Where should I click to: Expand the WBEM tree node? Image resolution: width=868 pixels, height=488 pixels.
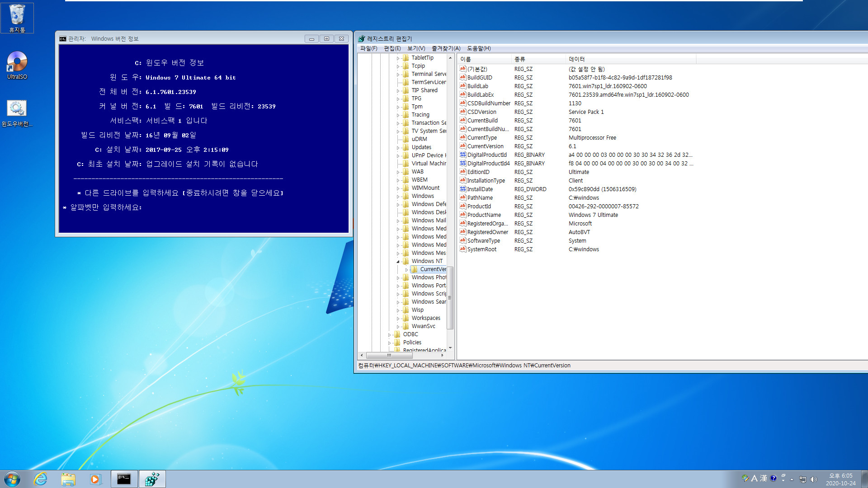click(x=398, y=180)
